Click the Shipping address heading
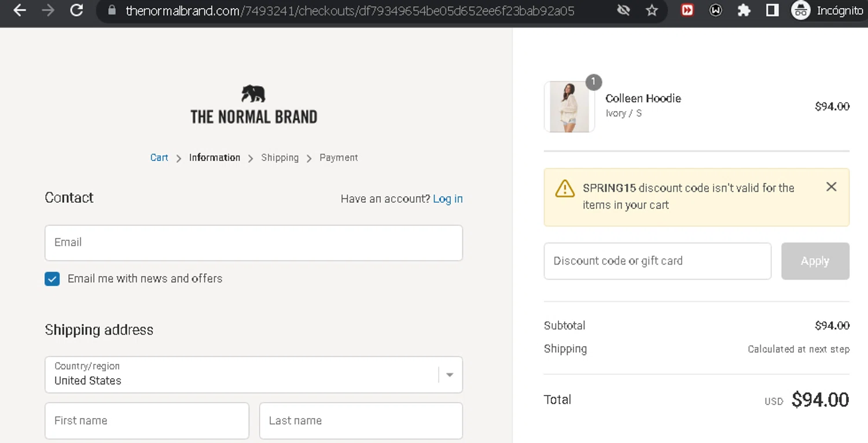Viewport: 868px width, 443px height. [99, 330]
